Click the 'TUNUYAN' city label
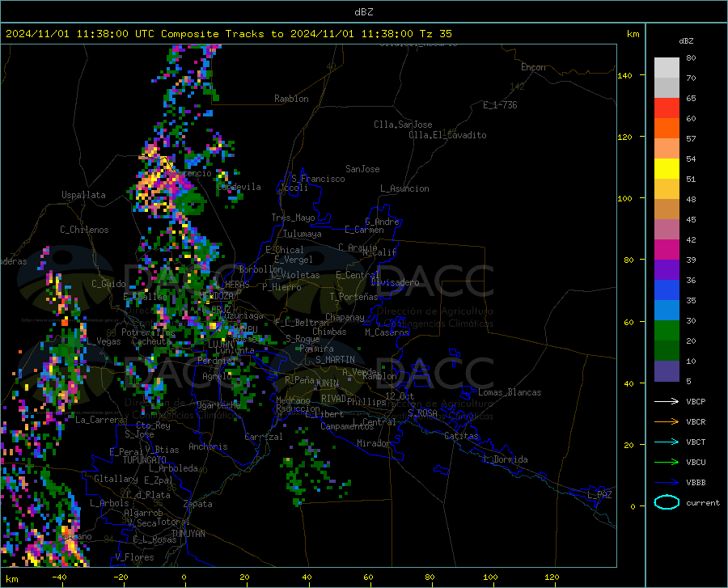Image resolution: width=728 pixels, height=588 pixels. (188, 533)
